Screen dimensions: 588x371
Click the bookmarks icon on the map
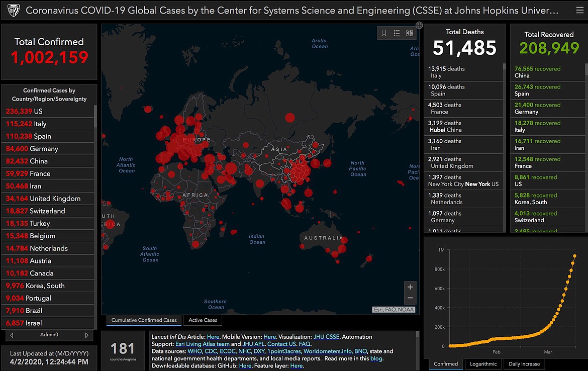pyautogui.click(x=384, y=33)
